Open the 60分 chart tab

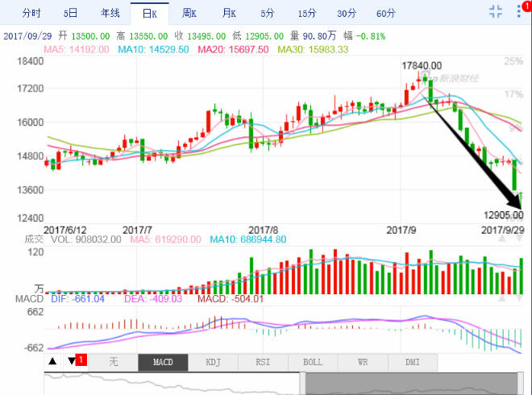click(x=386, y=13)
